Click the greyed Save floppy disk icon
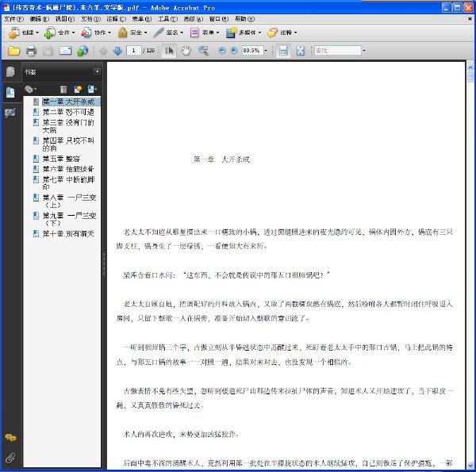Image resolution: width=476 pixels, height=472 pixels. click(48, 51)
